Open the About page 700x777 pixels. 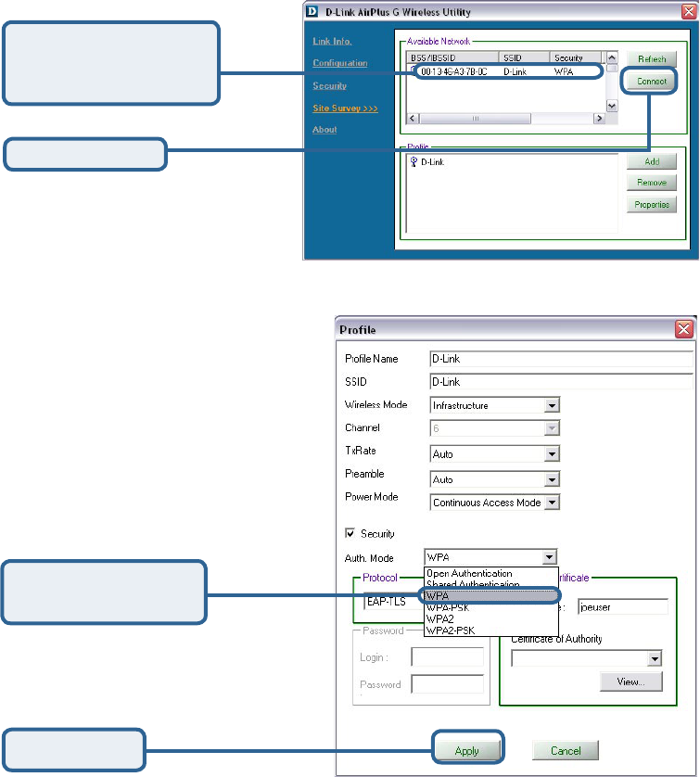tap(325, 129)
